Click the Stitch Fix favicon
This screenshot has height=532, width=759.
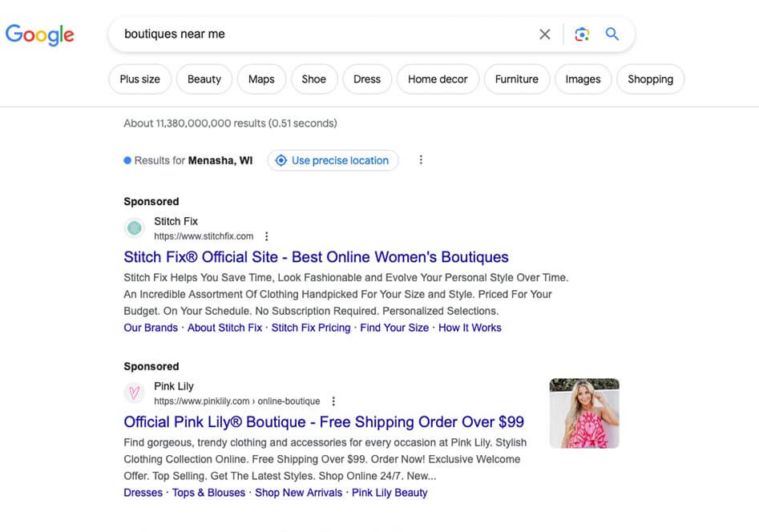(x=135, y=228)
